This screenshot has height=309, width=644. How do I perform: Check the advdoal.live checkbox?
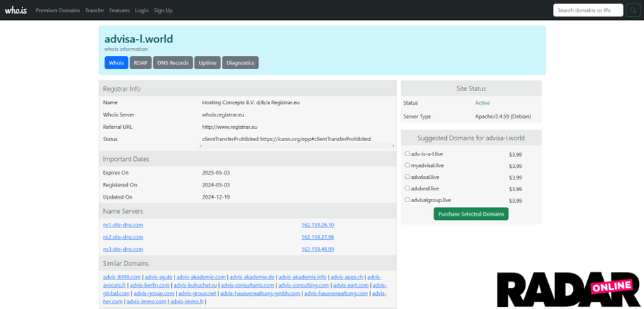(x=407, y=176)
